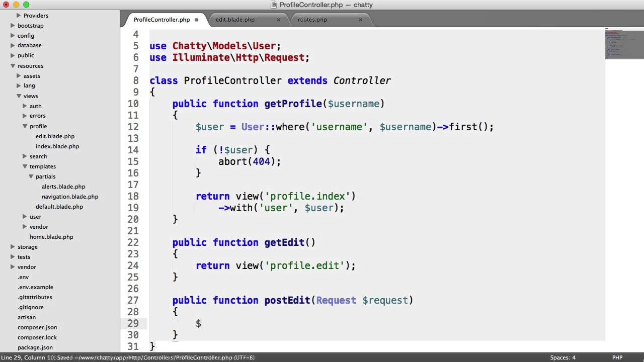644x362 pixels.
Task: Expand the public folder
Action: (x=13, y=55)
